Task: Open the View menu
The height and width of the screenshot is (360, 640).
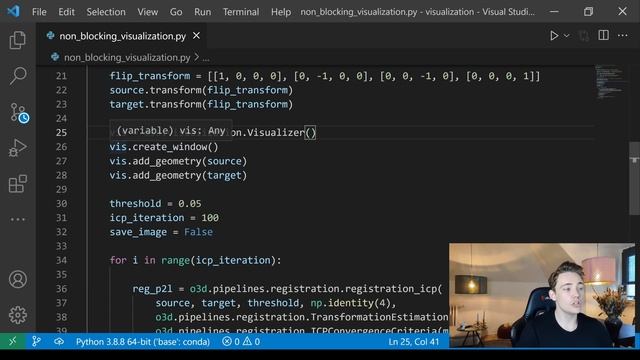Action: (147, 12)
